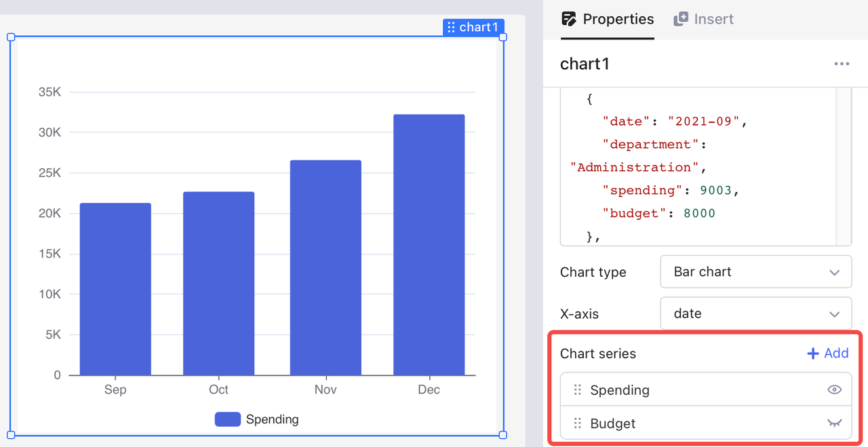Show the Budget series with closed-eye icon
The width and height of the screenshot is (868, 447).
click(835, 423)
